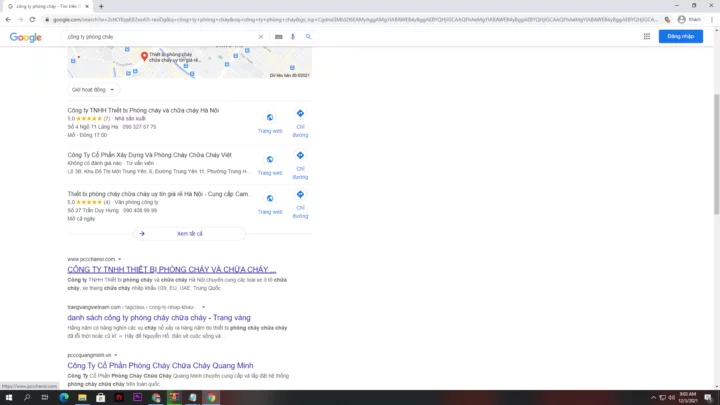
Task: Select the công ty phòng cháy browser tab
Action: click(47, 6)
